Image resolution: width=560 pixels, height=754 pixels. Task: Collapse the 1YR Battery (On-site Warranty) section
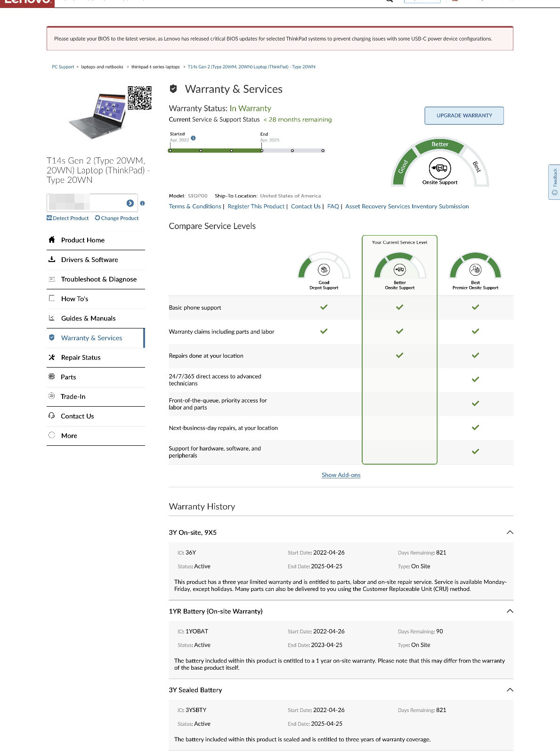coord(510,611)
